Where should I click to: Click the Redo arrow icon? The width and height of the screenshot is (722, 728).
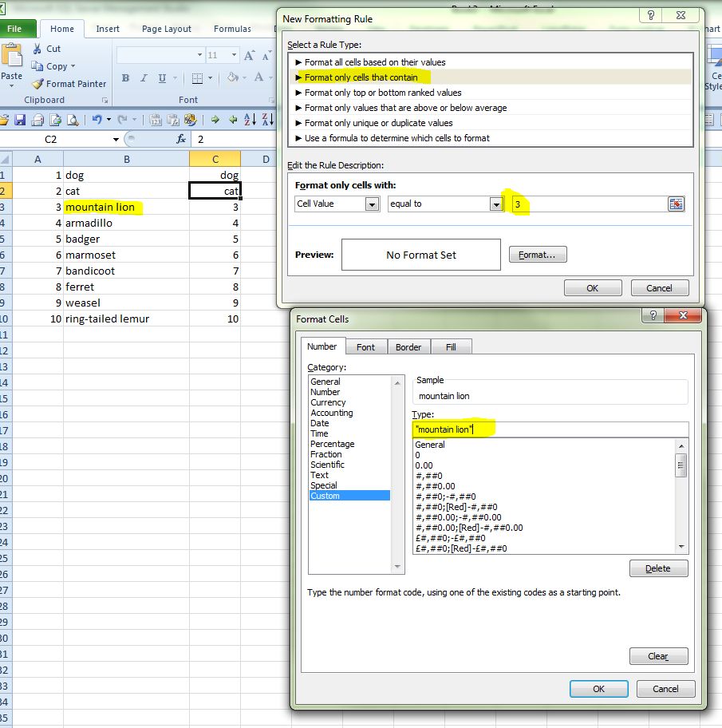123,120
